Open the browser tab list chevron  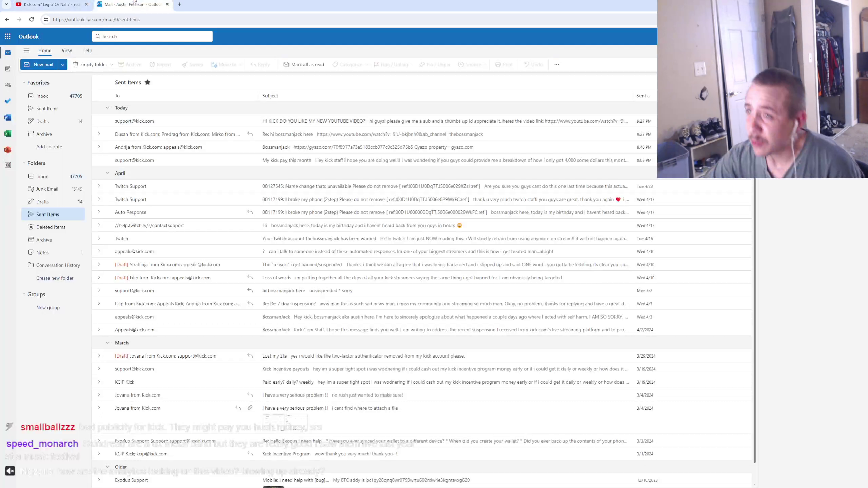pyautogui.click(x=6, y=4)
